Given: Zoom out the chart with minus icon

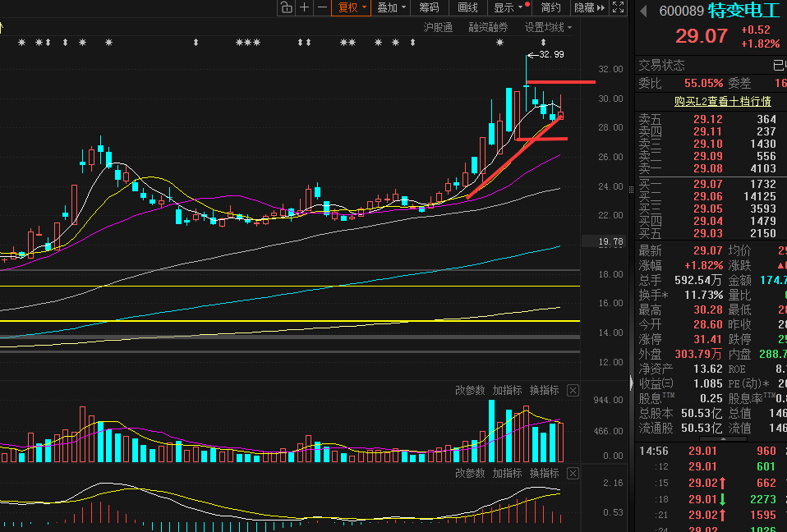Looking at the screenshot, I should (x=322, y=7).
